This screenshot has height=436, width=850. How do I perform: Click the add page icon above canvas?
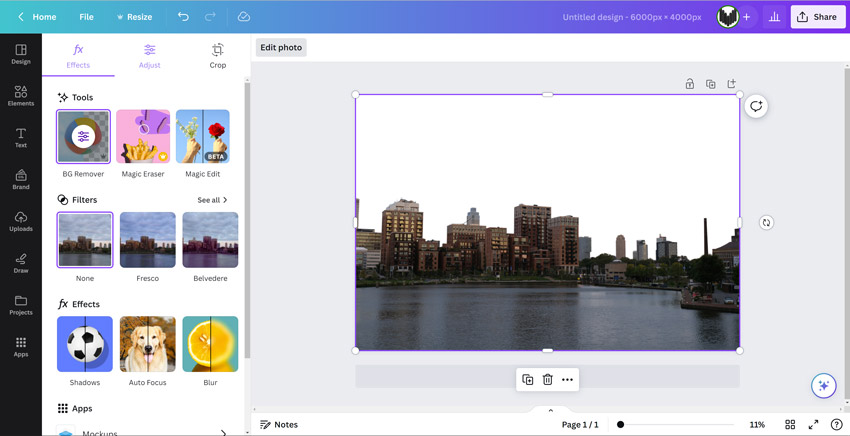731,84
